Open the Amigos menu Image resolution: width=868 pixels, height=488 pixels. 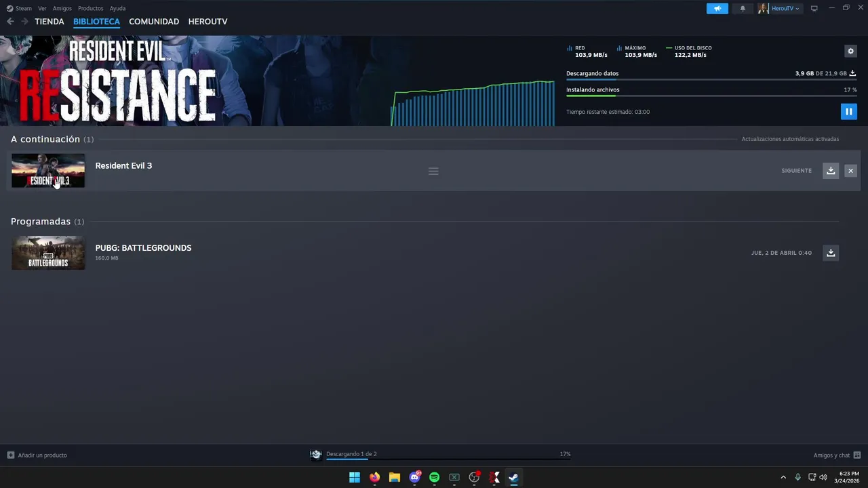[x=62, y=9]
